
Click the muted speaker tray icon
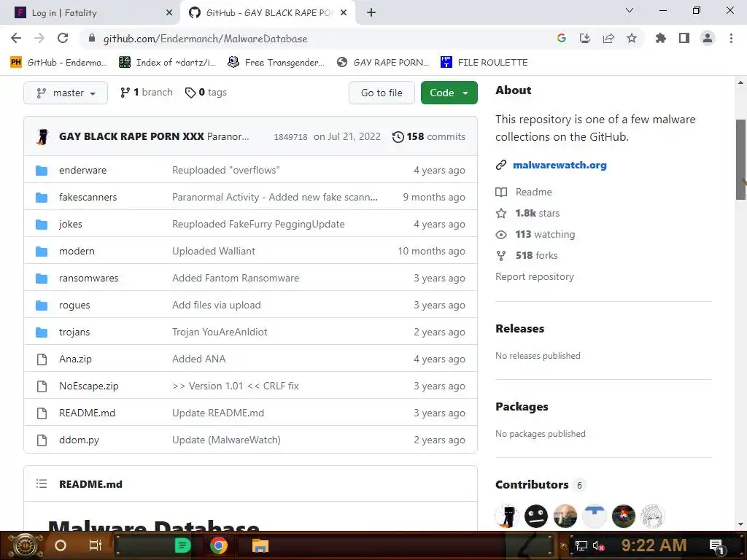click(598, 546)
